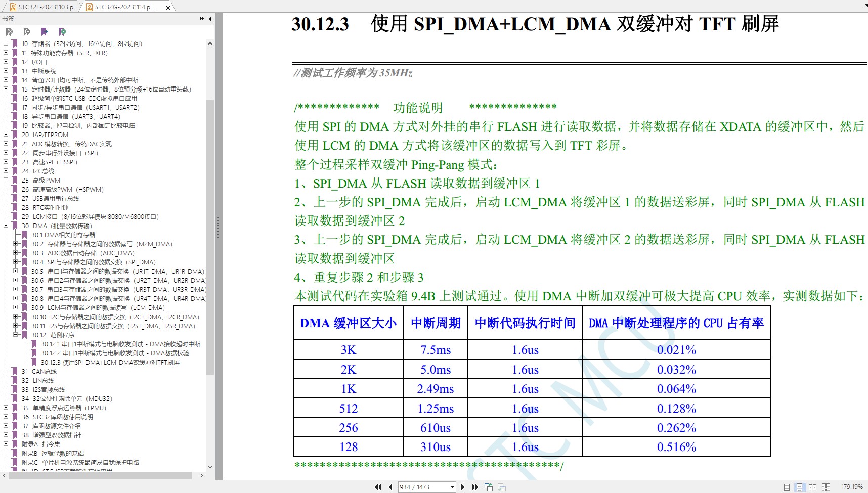The width and height of the screenshot is (868, 493).
Task: Click bookmark icon beside 20 IAP/EEPROM
Action: tap(15, 135)
